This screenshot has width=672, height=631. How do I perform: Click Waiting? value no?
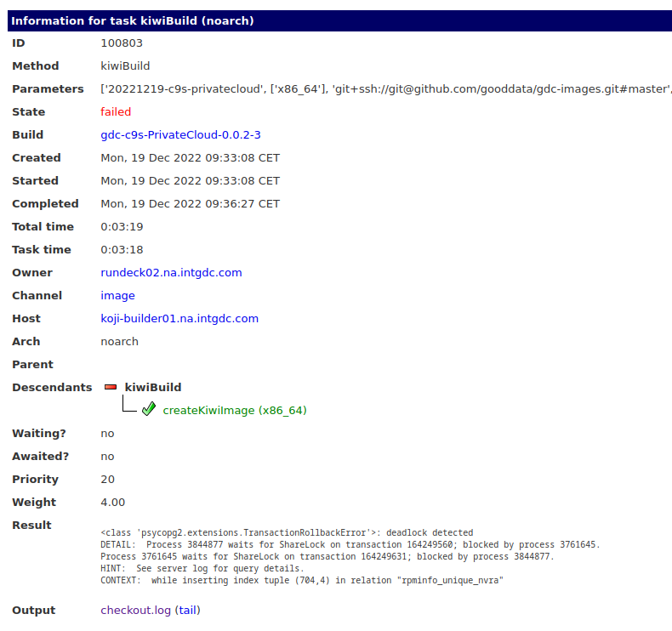(x=107, y=434)
